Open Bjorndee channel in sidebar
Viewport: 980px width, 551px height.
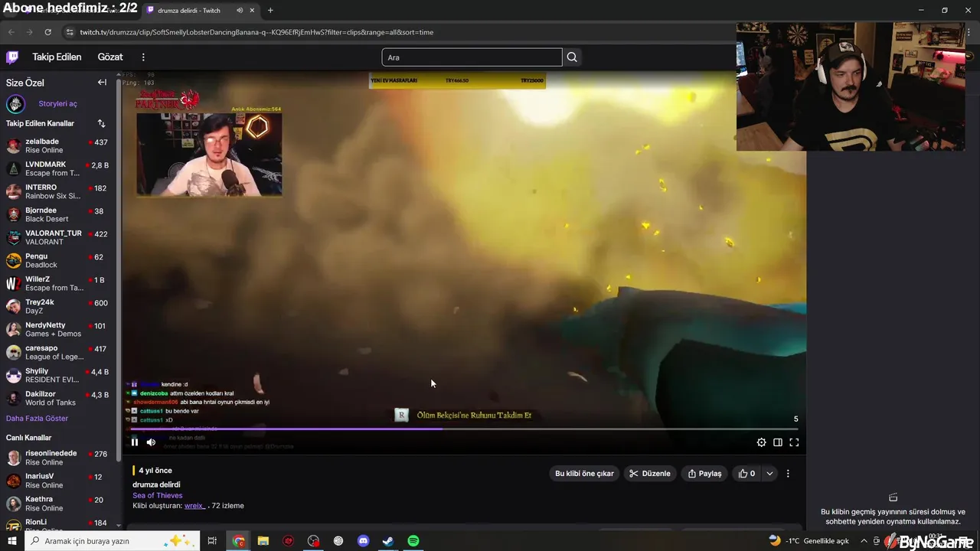(x=57, y=214)
